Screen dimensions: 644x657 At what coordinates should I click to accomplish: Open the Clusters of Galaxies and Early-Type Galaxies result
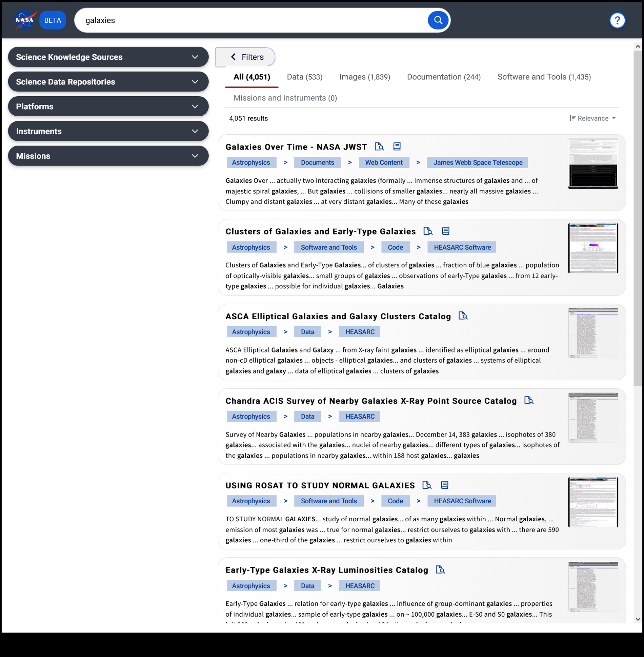320,232
